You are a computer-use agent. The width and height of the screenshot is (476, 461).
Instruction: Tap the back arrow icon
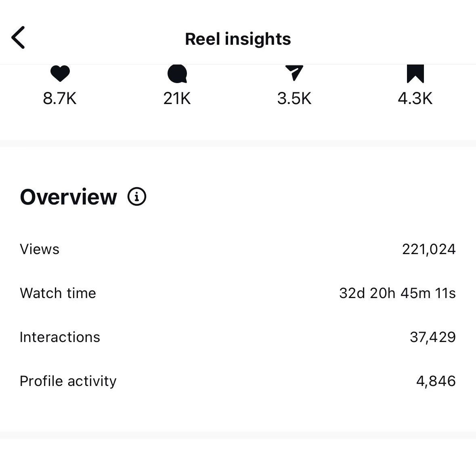18,38
